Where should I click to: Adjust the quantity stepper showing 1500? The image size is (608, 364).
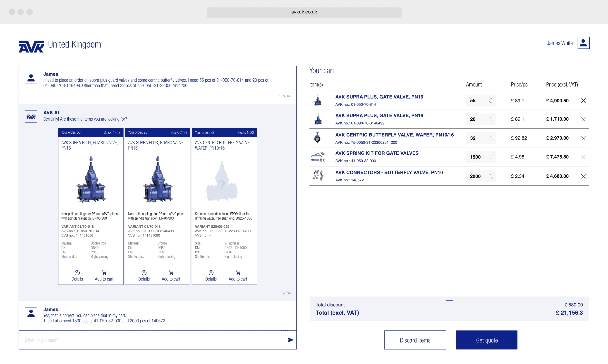pos(491,157)
